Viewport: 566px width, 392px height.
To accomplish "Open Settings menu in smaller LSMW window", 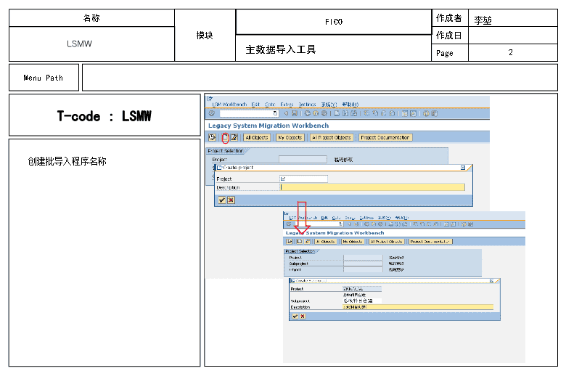I will 366,218.
